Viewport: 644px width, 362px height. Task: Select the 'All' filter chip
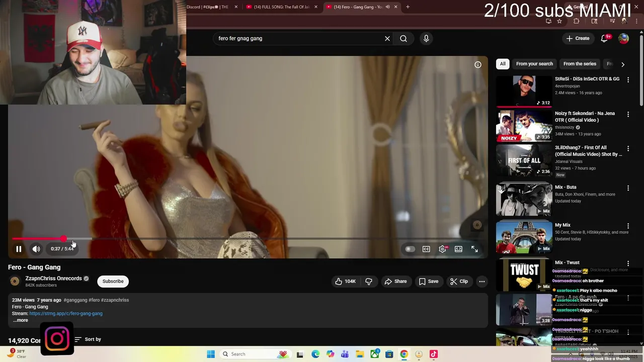point(503,64)
